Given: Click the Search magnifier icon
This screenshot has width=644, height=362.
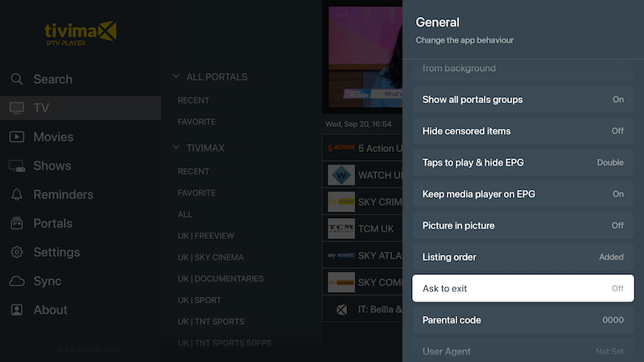Looking at the screenshot, I should [17, 79].
